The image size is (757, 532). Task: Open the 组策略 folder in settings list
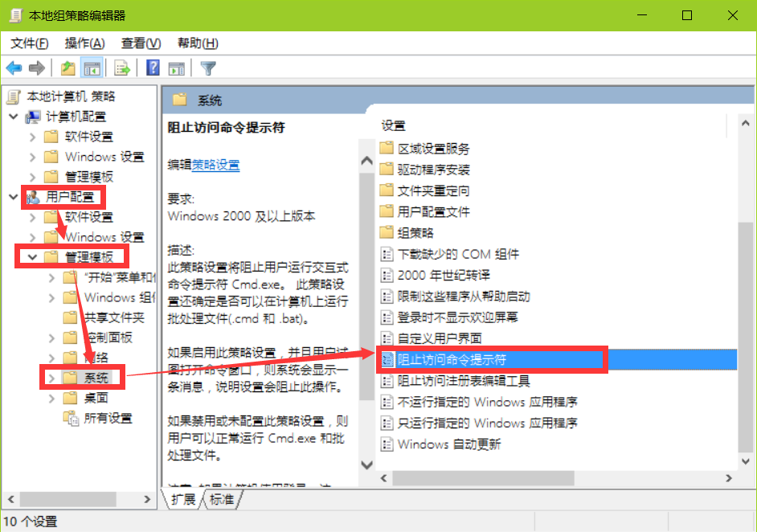415,233
